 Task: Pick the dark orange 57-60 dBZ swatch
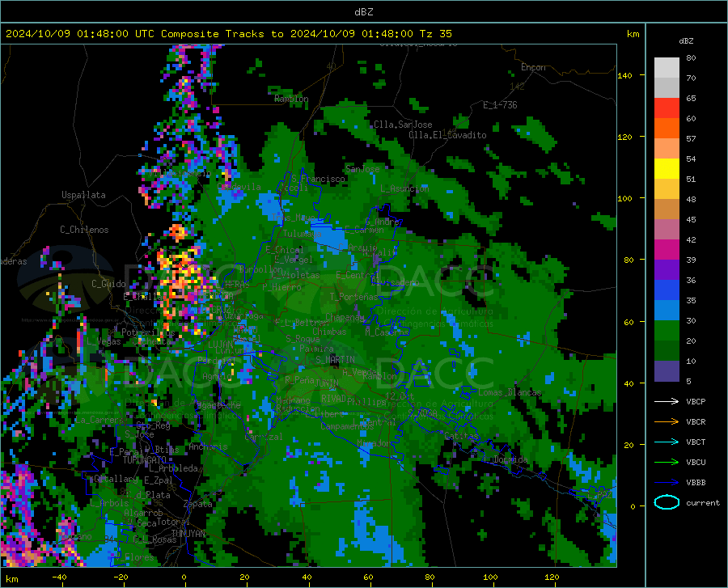(667, 129)
